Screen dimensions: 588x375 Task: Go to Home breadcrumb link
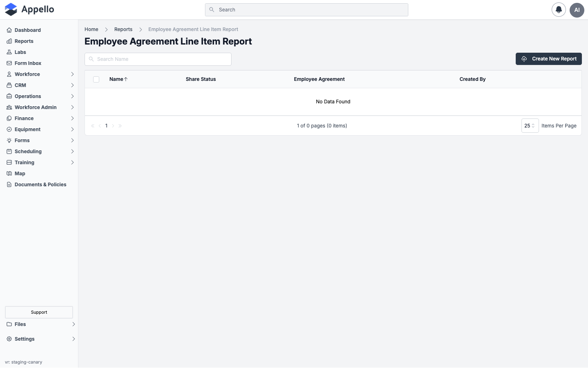[x=91, y=29]
